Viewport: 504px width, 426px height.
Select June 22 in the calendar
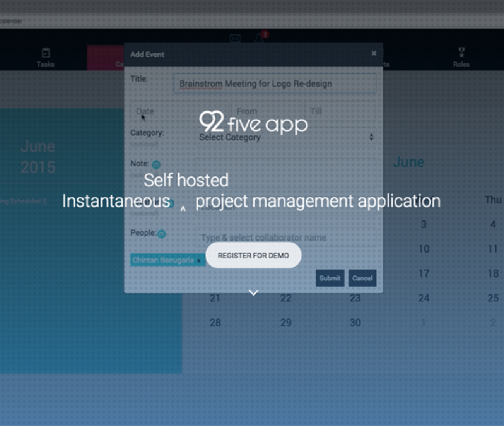pos(286,298)
